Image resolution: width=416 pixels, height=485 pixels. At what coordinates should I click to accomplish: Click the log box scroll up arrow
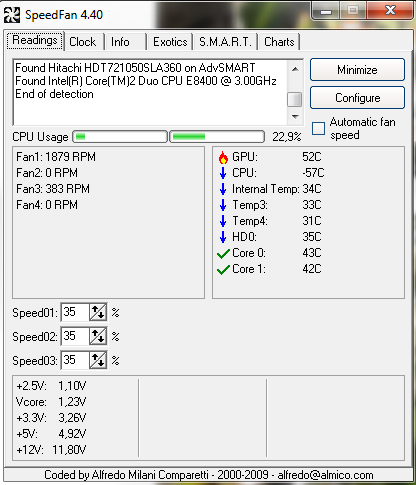pyautogui.click(x=295, y=69)
